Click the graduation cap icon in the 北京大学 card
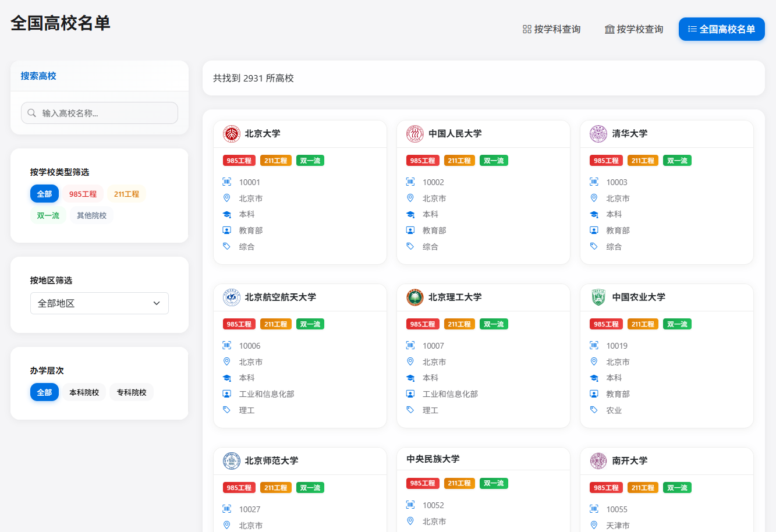This screenshot has height=532, width=776. (227, 214)
